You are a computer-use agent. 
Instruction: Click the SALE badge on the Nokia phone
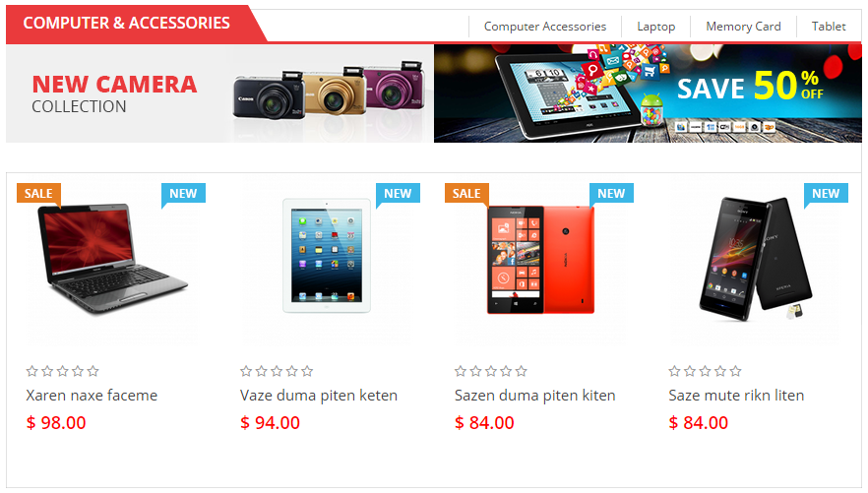click(466, 193)
